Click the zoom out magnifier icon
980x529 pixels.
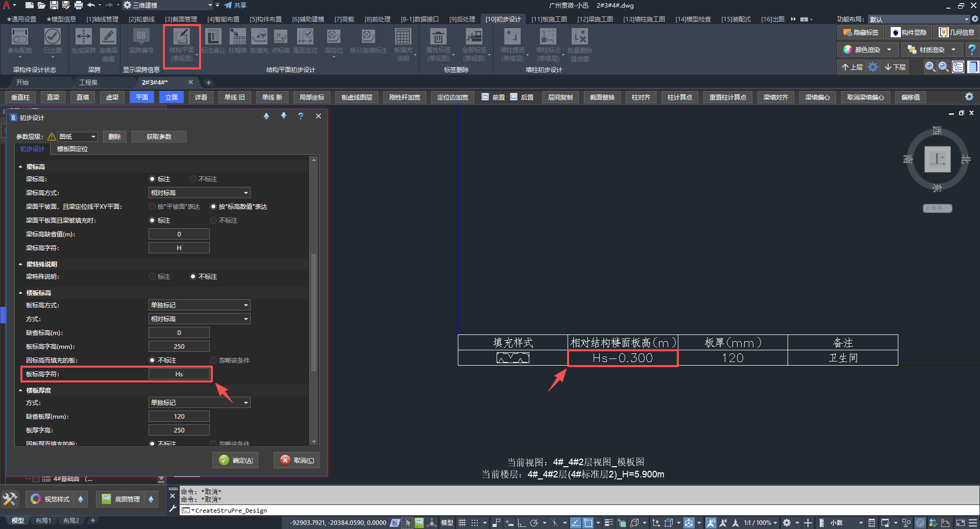(944, 67)
